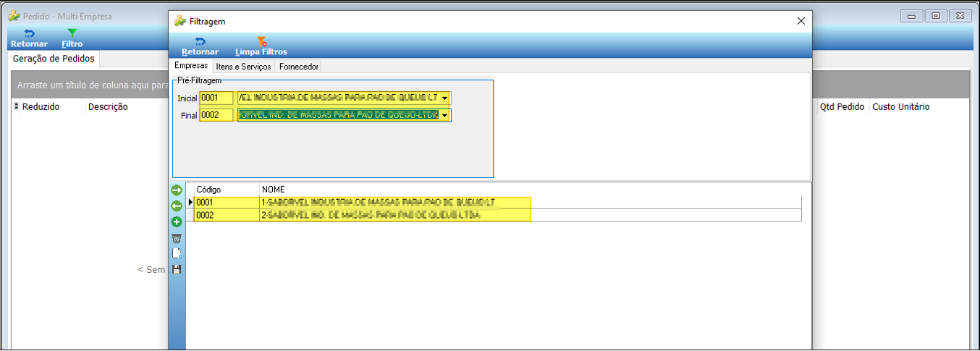Screen dimensions: 980x351
Task: Click the Pedido window title bar app icon
Action: (14, 15)
